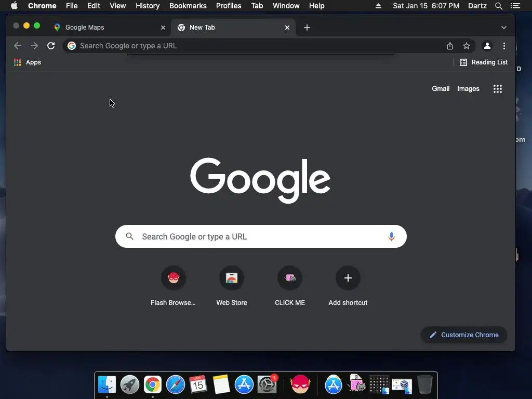
Task: Open the Help menu
Action: pos(316,6)
